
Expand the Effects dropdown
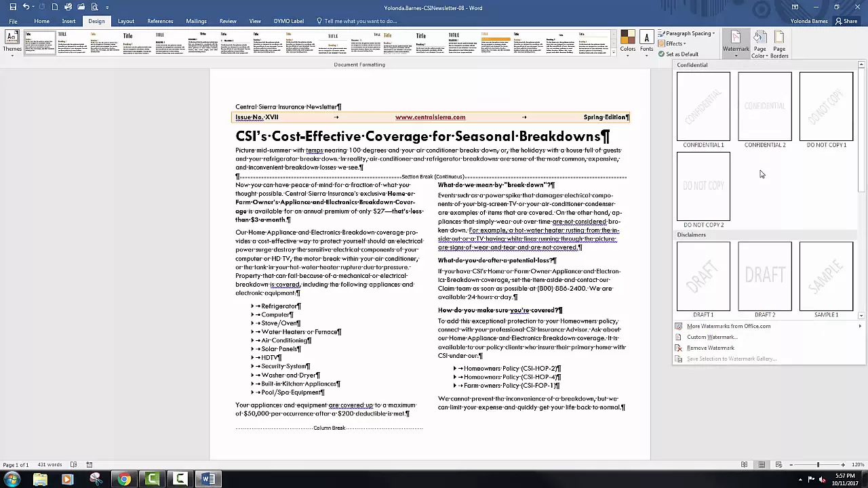(672, 43)
